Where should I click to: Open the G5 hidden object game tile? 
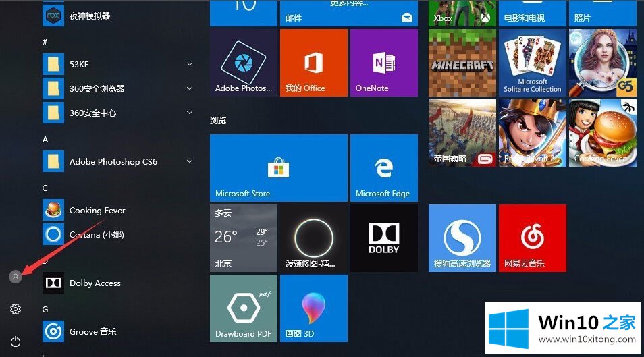(603, 63)
